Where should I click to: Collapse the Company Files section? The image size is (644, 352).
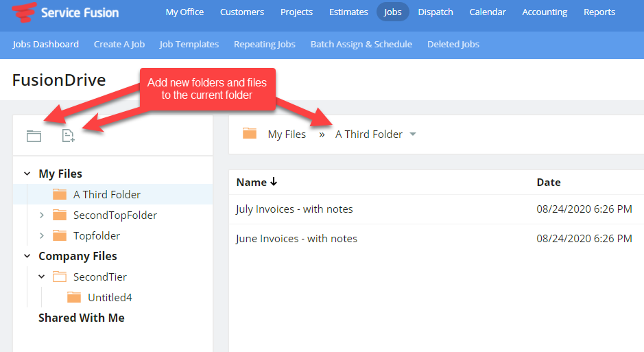point(27,256)
